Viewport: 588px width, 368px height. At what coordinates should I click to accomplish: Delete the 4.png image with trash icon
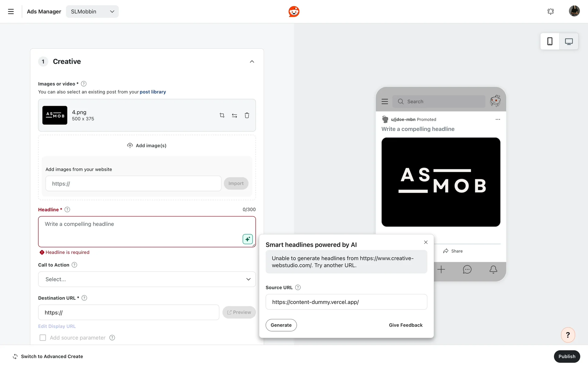tap(247, 115)
